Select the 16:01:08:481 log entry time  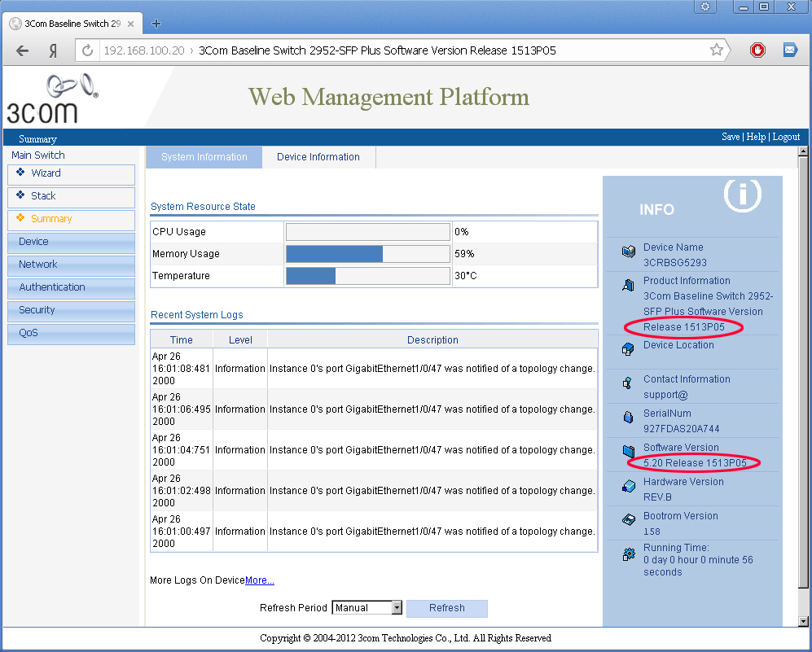[x=182, y=369]
